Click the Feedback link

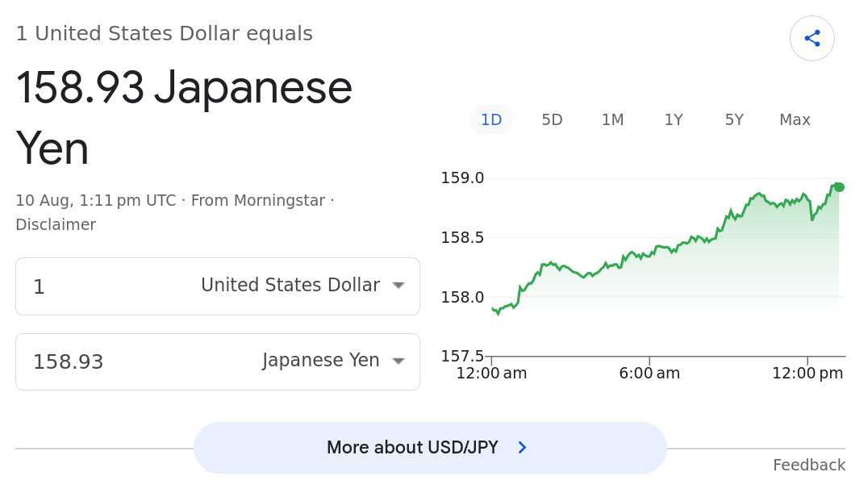click(809, 465)
